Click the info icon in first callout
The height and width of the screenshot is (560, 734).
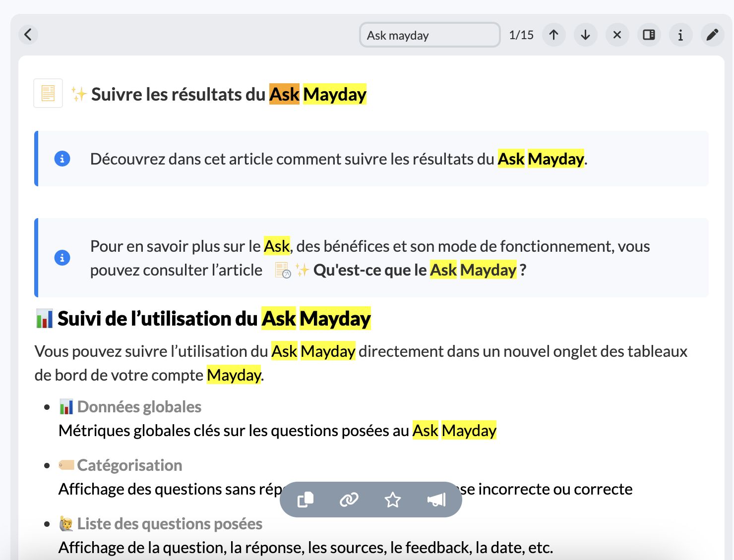[x=62, y=159]
